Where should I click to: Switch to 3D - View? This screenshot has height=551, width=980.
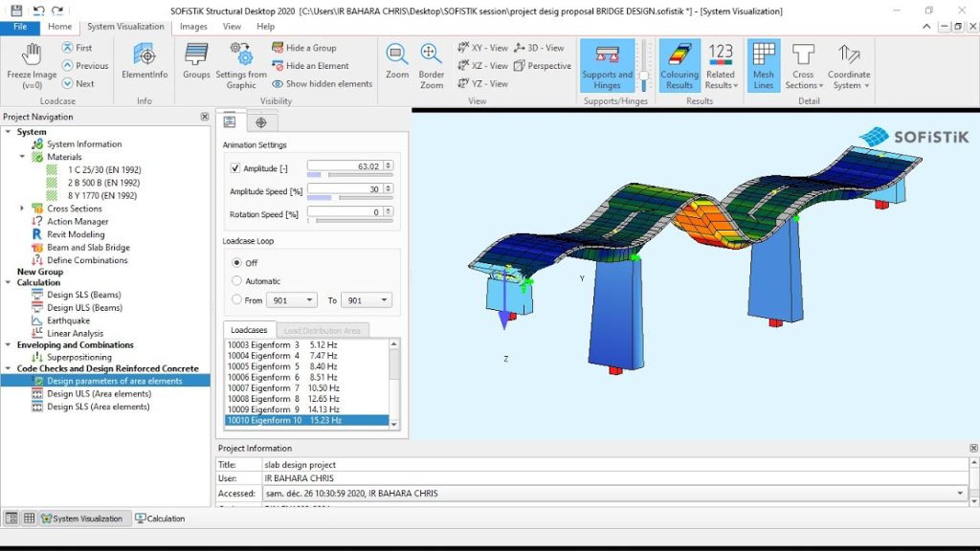coord(539,48)
